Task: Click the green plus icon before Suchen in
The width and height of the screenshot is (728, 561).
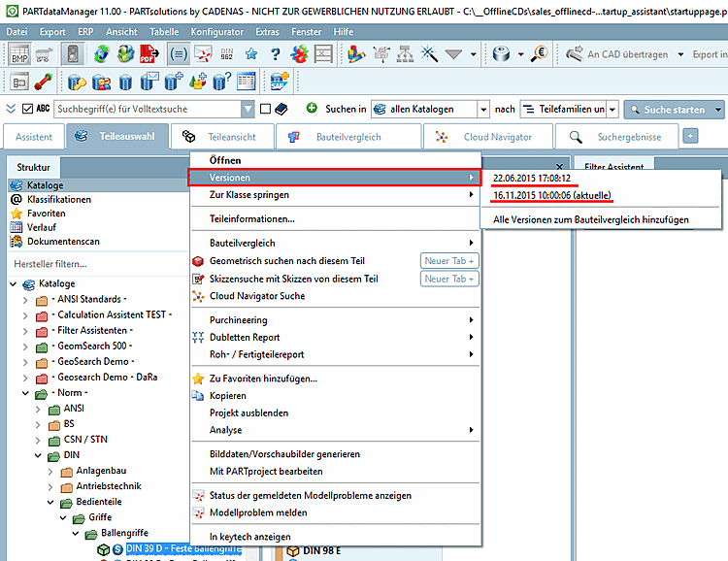Action: [x=312, y=108]
